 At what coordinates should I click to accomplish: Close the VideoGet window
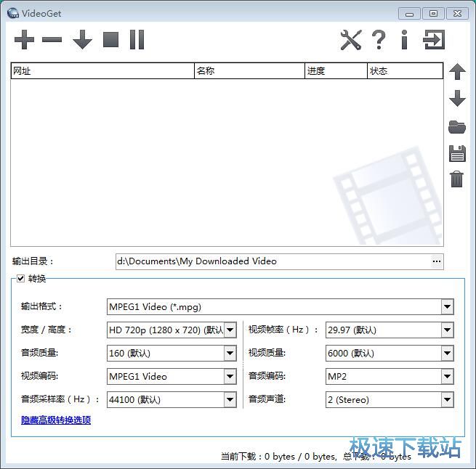(x=457, y=14)
